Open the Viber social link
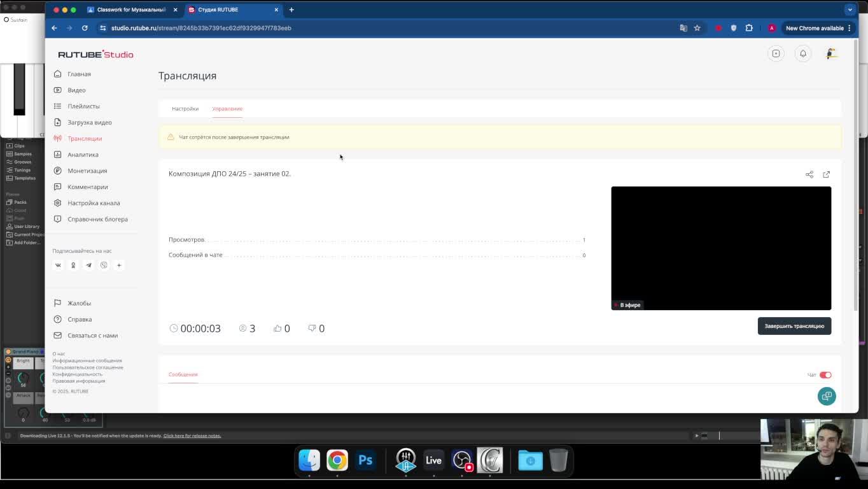868x489 pixels. [x=104, y=266]
